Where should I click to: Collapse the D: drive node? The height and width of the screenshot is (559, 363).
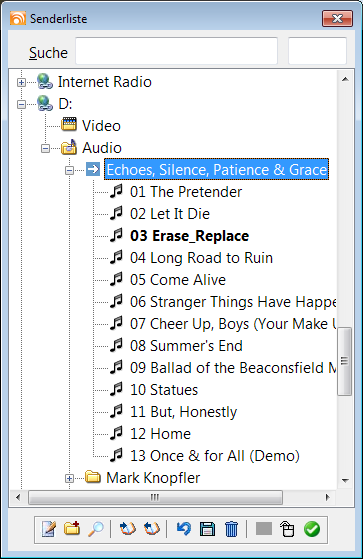pos(21,104)
